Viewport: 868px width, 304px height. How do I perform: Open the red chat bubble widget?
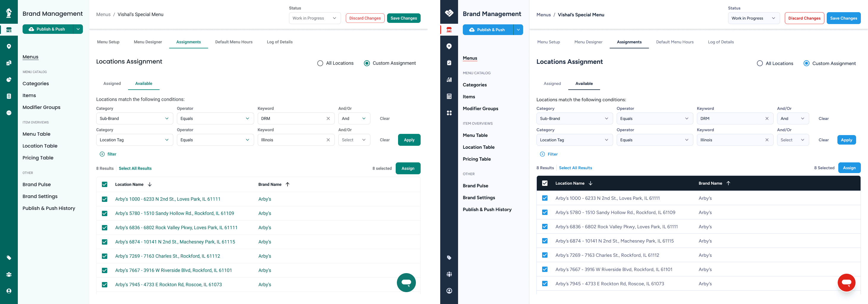pos(846,282)
